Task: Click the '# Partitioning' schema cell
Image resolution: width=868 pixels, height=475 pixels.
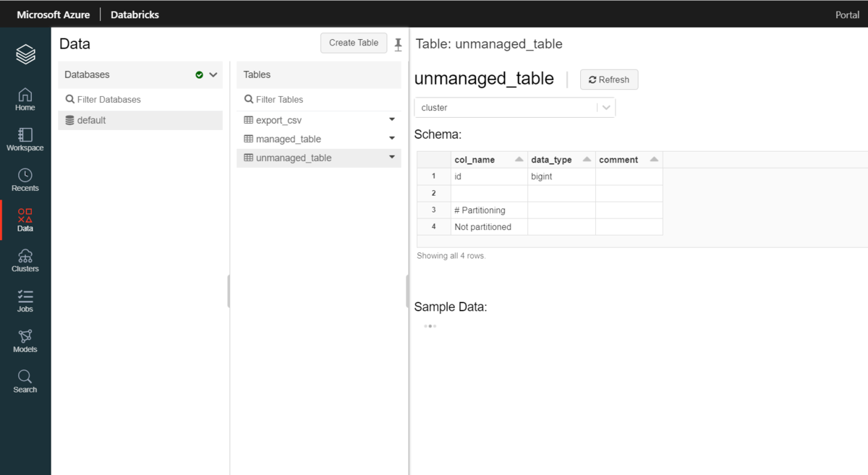Action: [x=490, y=210]
